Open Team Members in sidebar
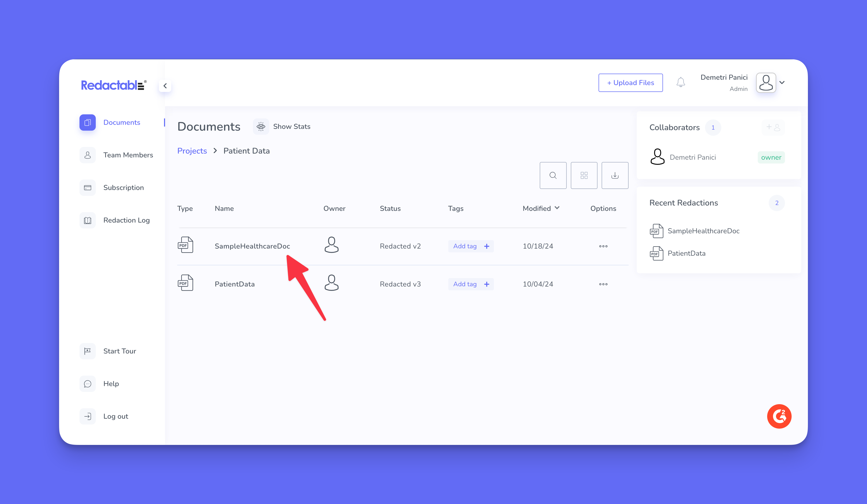 128,155
